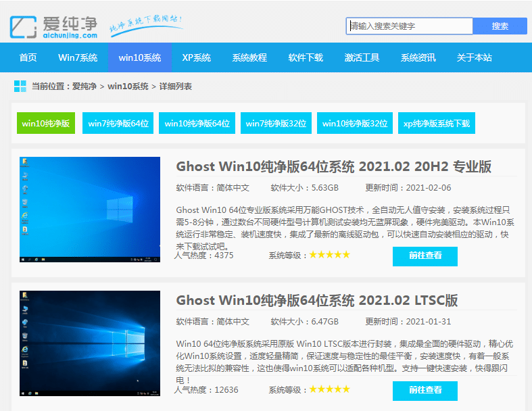Select the win10纯净版32位 category tag
Viewport: 532px width, 411px height.
tap(354, 123)
